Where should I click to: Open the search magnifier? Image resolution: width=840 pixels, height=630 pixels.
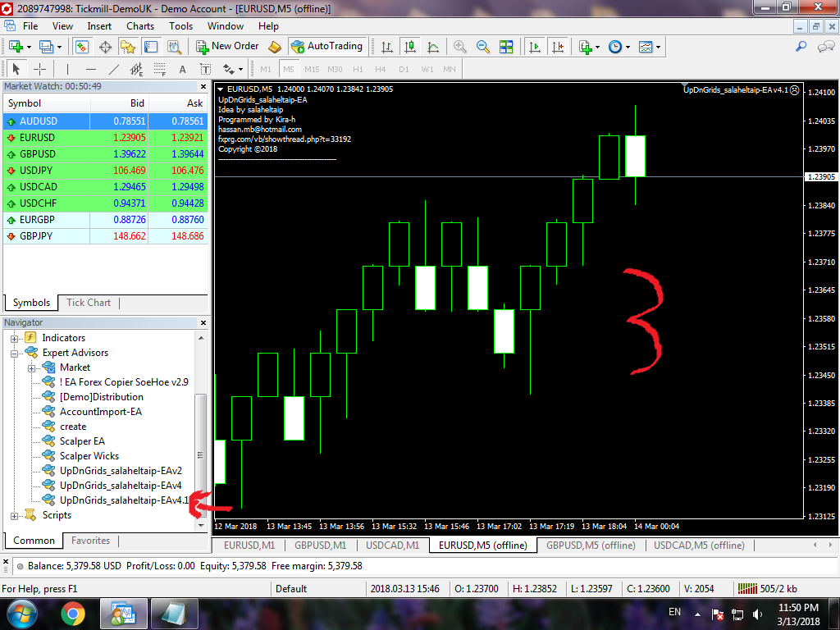[x=801, y=47]
